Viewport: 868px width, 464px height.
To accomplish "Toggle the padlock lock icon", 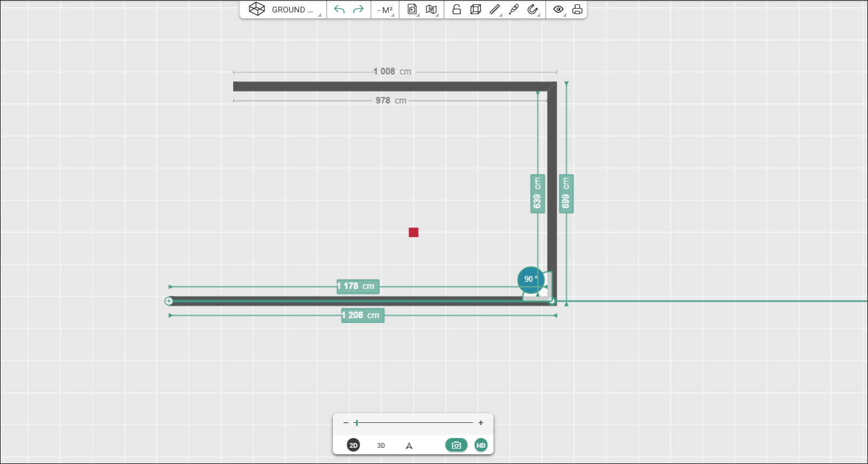I will (x=457, y=10).
